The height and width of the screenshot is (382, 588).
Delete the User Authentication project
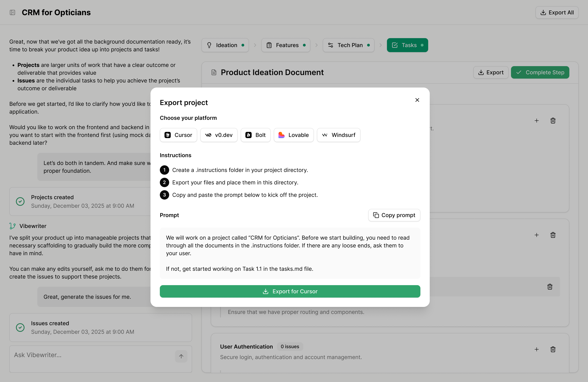(553, 349)
